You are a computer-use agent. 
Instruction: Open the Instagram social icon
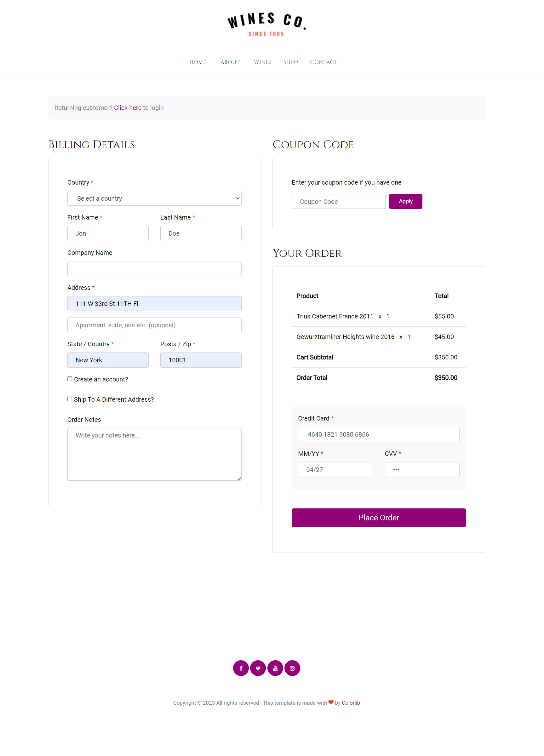click(292, 668)
